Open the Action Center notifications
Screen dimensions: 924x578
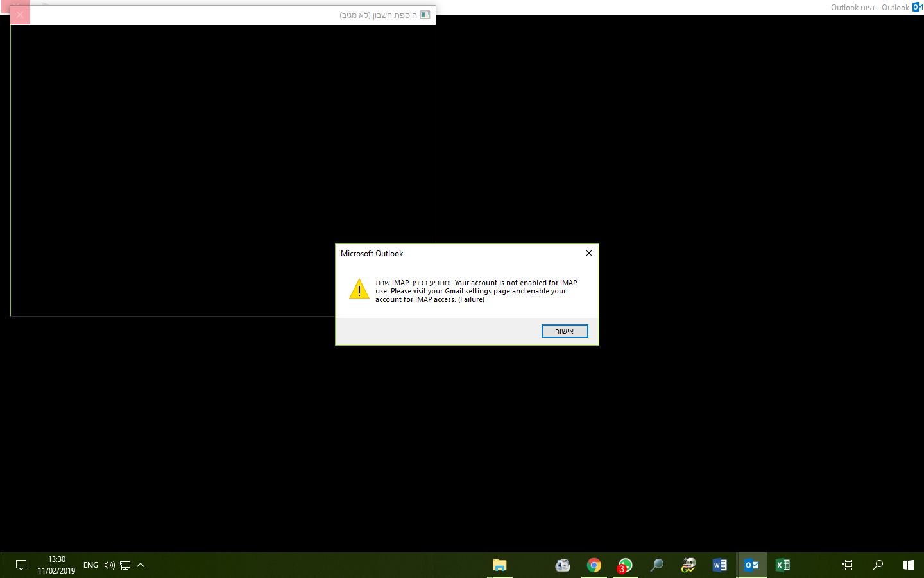point(21,565)
